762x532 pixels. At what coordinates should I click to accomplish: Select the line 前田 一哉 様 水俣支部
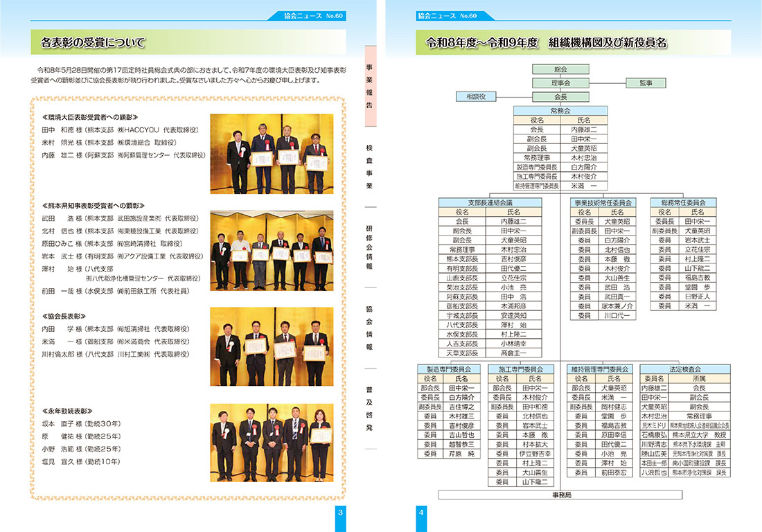coord(116,291)
